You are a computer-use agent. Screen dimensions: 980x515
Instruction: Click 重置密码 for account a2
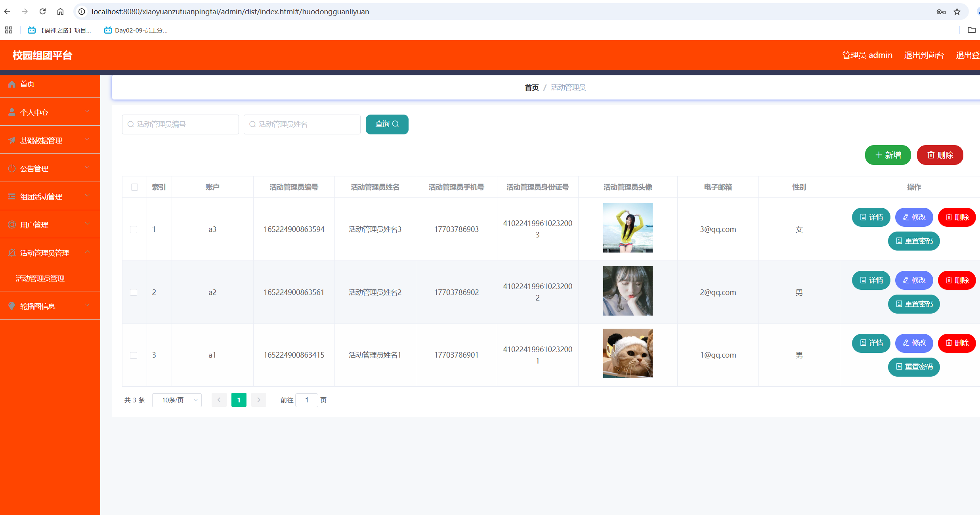coord(914,304)
